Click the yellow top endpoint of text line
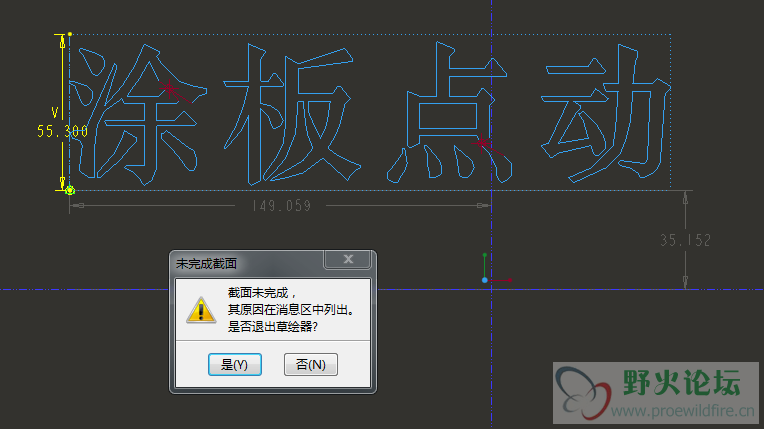764x429 pixels. click(70, 34)
